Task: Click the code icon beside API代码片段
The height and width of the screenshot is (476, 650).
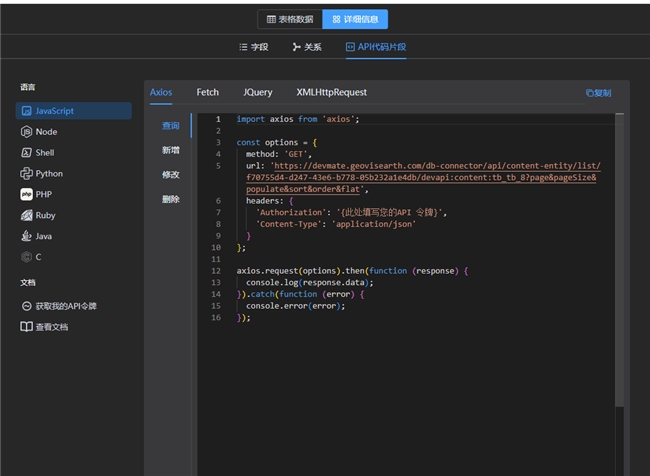Action: click(350, 47)
